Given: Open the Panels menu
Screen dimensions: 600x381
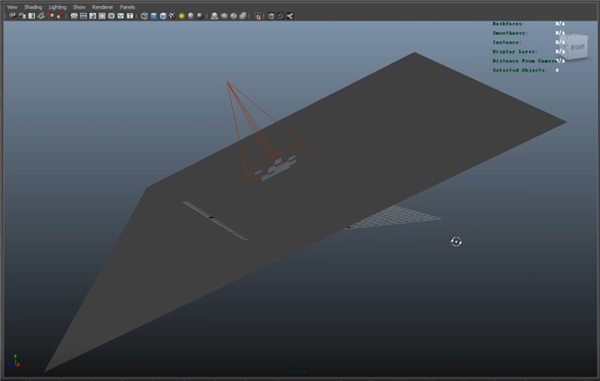Looking at the screenshot, I should (x=127, y=7).
